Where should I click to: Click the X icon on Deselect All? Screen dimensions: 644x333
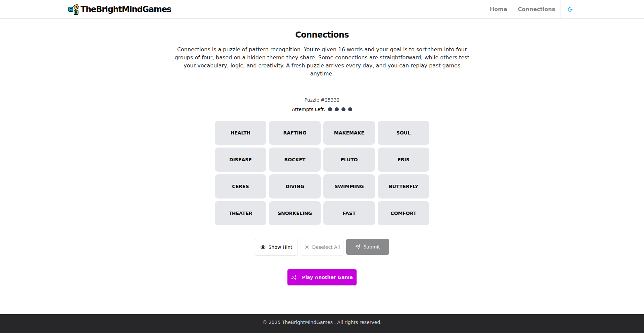pos(306,247)
